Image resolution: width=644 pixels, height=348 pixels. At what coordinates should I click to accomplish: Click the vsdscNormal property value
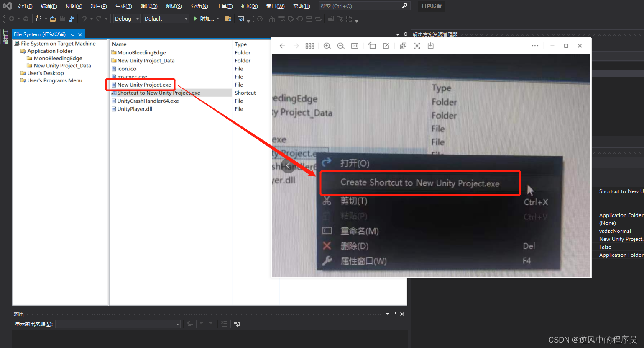(x=615, y=231)
